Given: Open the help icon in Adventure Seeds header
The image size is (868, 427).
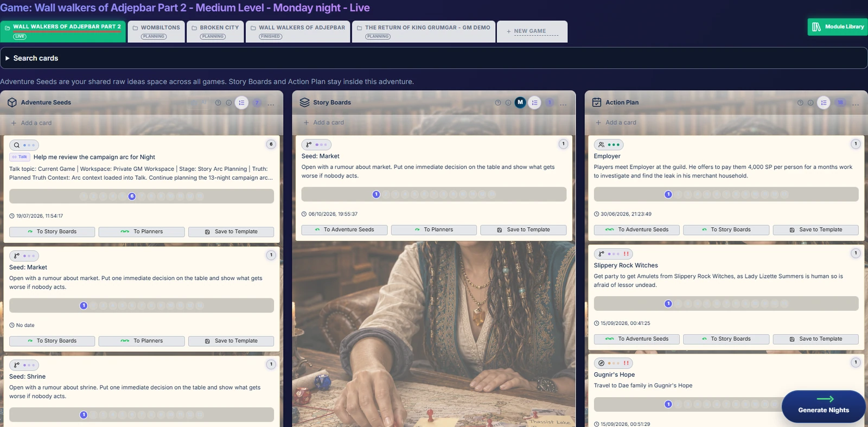Looking at the screenshot, I should tap(218, 103).
